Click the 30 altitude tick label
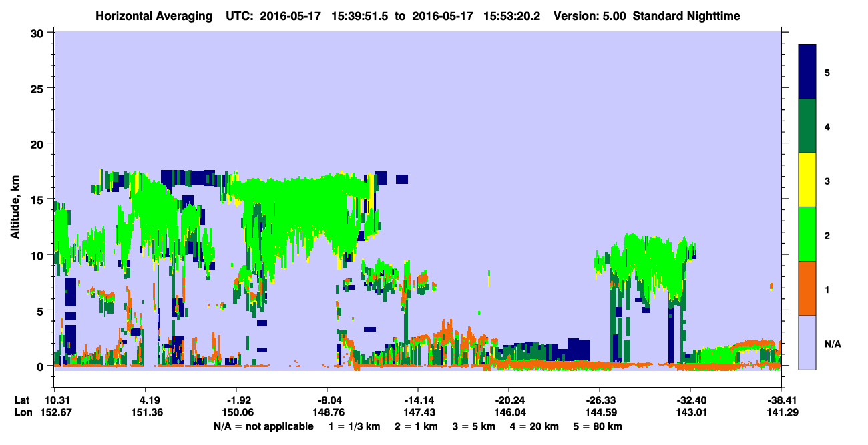The height and width of the screenshot is (445, 868). [x=39, y=33]
